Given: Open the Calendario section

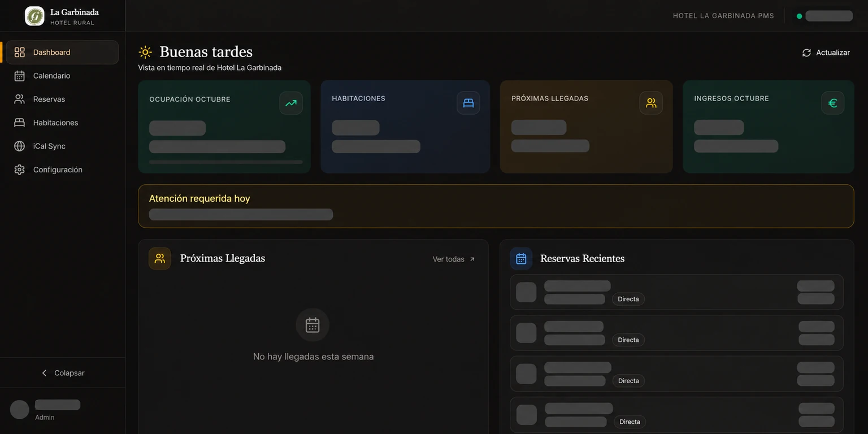Looking at the screenshot, I should click(62, 76).
